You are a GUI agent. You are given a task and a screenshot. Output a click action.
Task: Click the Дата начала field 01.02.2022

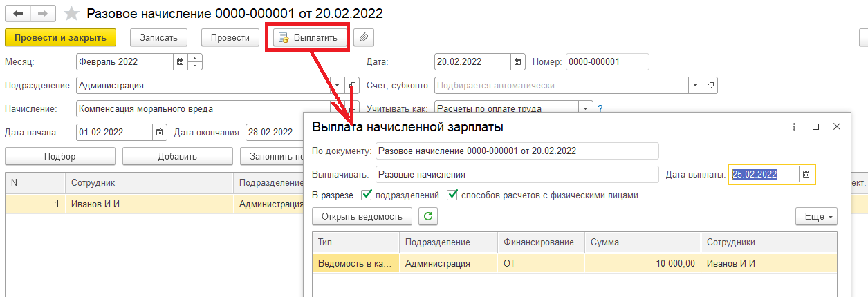click(x=114, y=132)
